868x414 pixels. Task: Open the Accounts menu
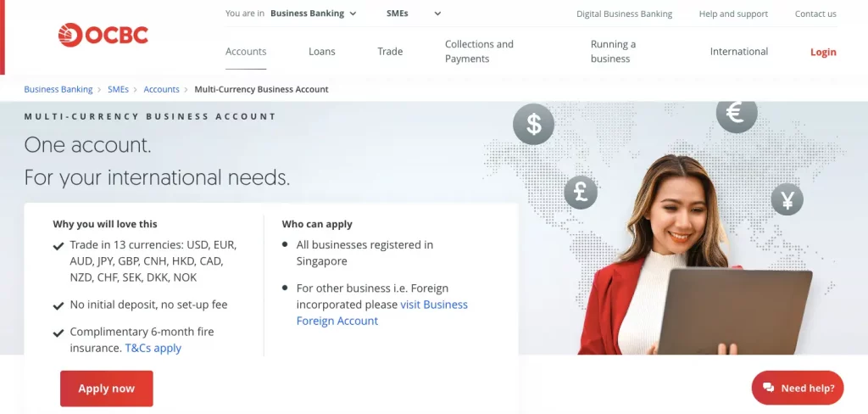point(246,52)
